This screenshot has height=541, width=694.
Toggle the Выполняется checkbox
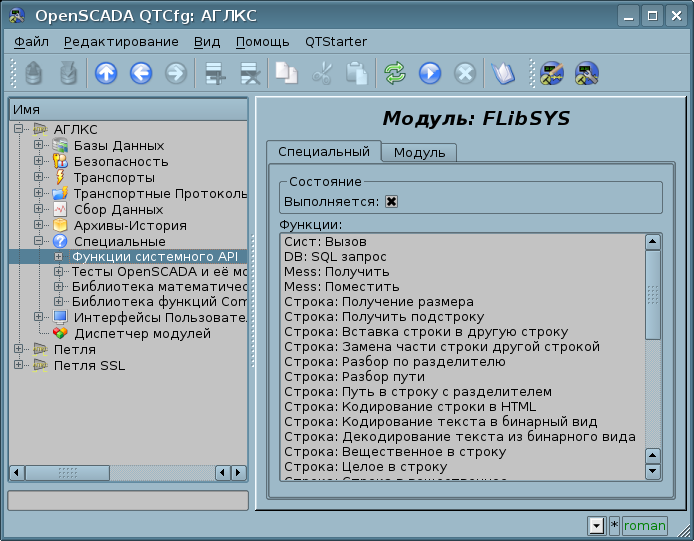point(392,202)
